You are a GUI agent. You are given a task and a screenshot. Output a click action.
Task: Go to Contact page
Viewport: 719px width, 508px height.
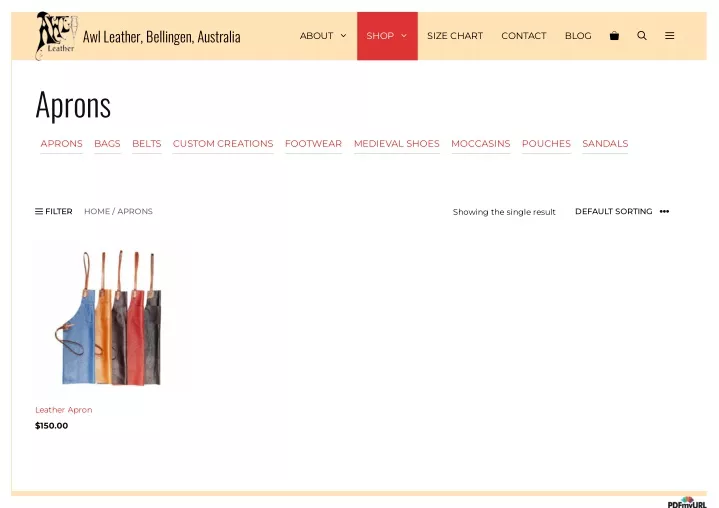pos(524,36)
